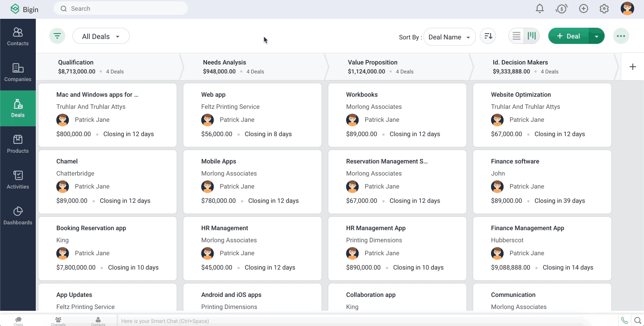Add a new stage with plus icon

(632, 67)
